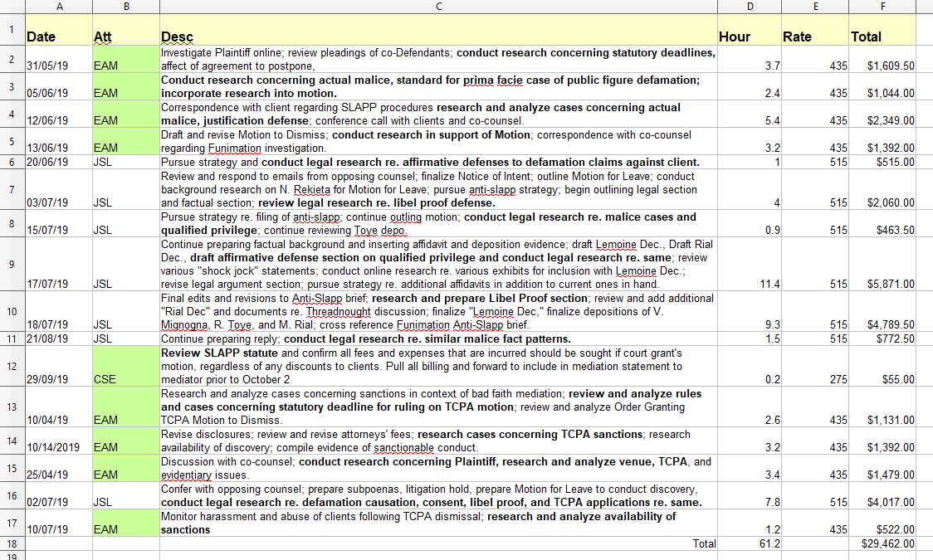Select row 9 header
Viewport: 933px width, 560px height.
(12, 264)
